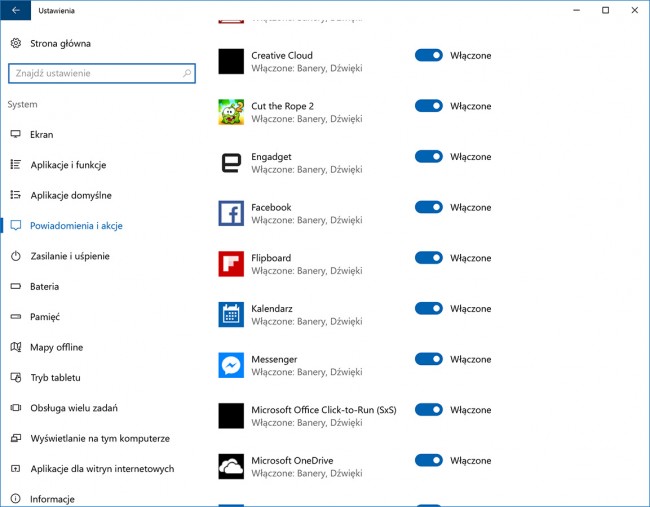The height and width of the screenshot is (507, 650).
Task: Open Tryb tabletu settings
Action: point(56,378)
